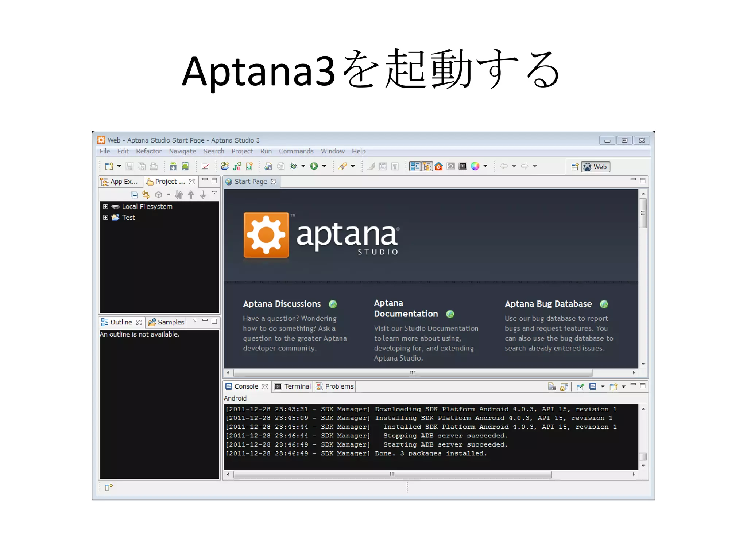The image size is (747, 560).
Task: Open the Commands menu
Action: [296, 151]
